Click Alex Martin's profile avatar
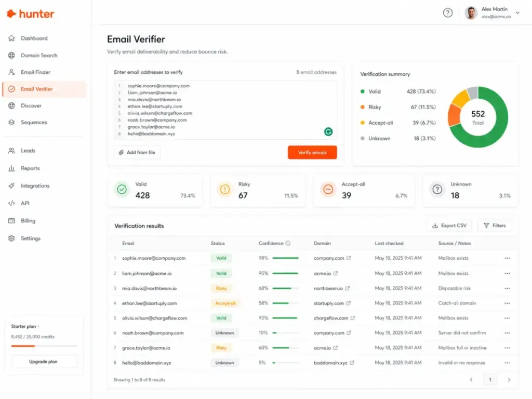 471,13
